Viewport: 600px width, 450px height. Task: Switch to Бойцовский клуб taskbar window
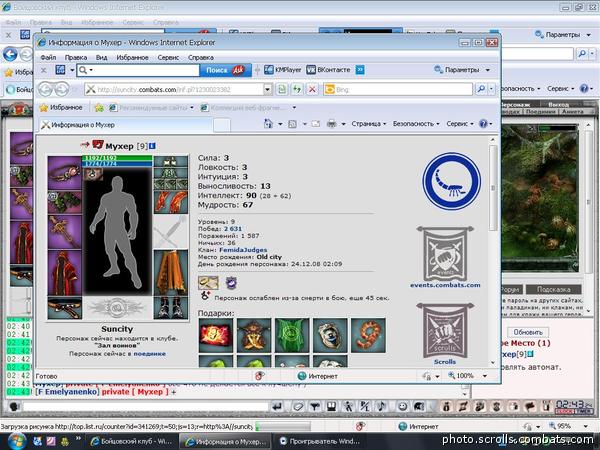pos(131,441)
